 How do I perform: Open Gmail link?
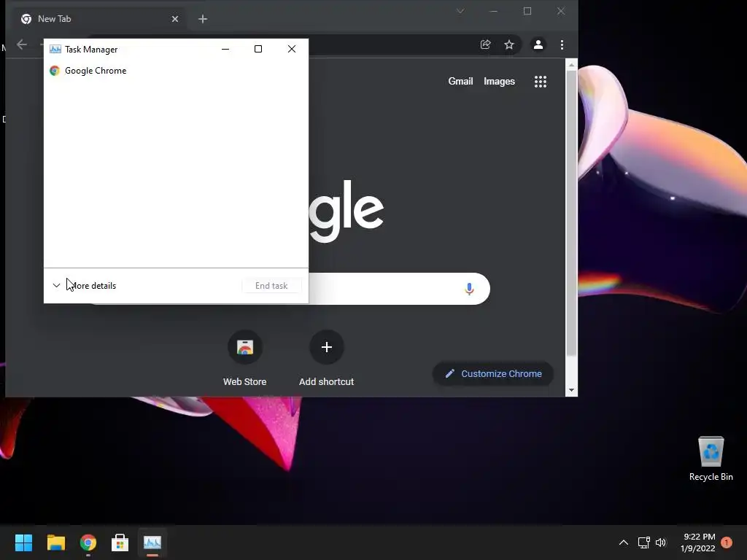[x=461, y=82]
